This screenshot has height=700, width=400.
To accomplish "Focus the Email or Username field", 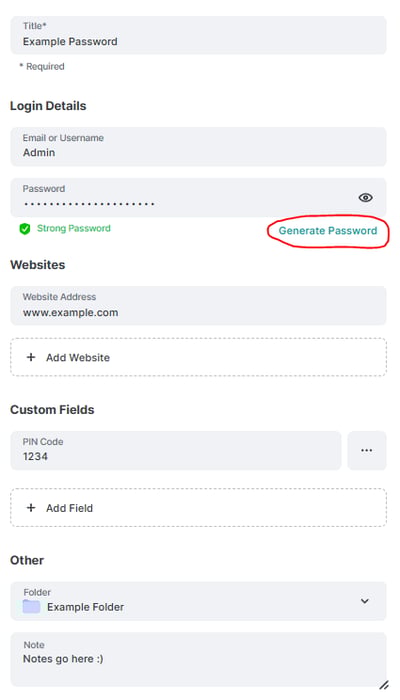I will coord(198,146).
